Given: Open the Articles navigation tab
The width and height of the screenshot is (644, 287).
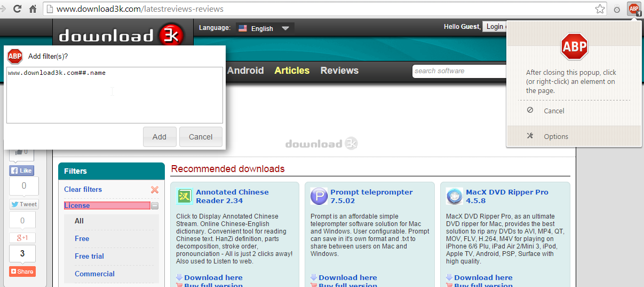Looking at the screenshot, I should 292,71.
